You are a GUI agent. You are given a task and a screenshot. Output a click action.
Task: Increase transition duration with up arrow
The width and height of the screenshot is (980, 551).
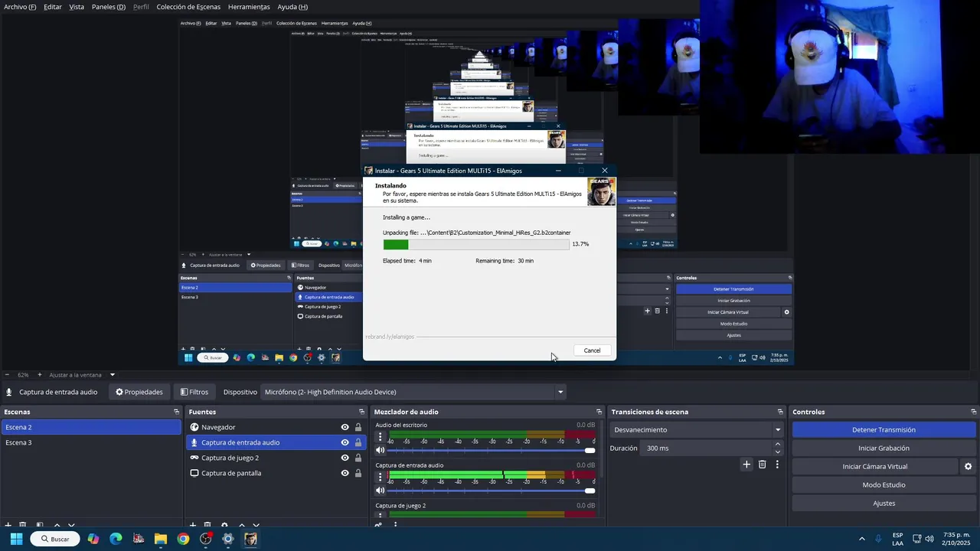[x=778, y=444]
